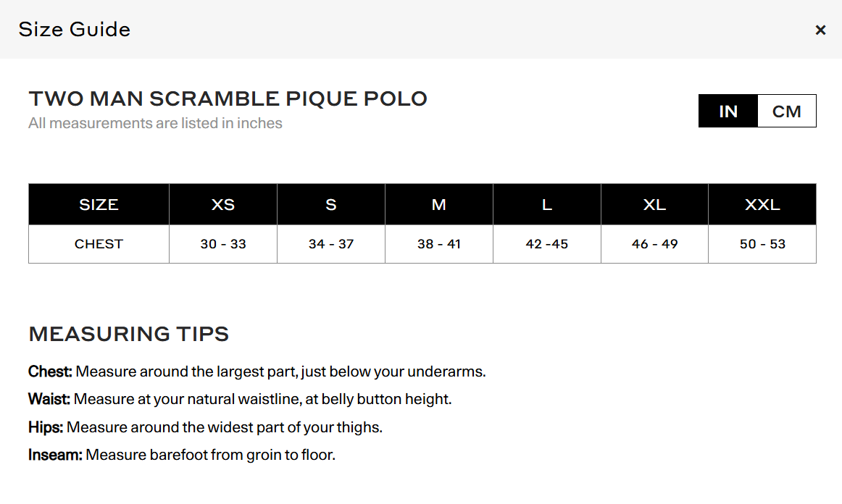Select the XS size column header
842x504 pixels.
pos(223,205)
